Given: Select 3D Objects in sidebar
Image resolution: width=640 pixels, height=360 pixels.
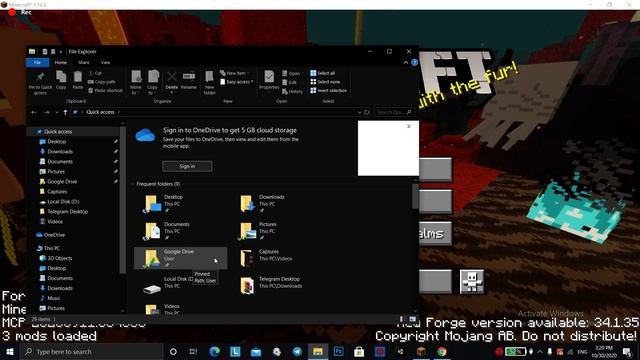Looking at the screenshot, I should 60,258.
